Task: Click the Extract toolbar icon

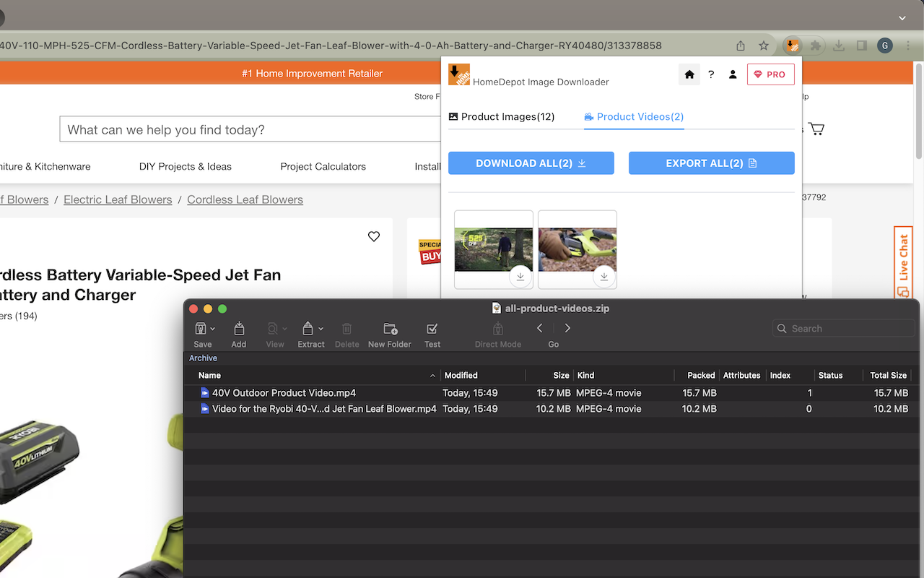Action: 308,329
